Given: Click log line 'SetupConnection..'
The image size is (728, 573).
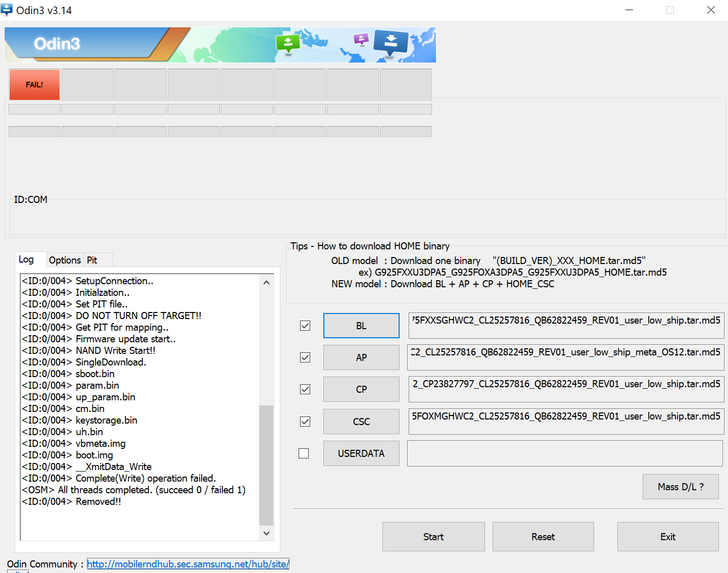Looking at the screenshot, I should (x=88, y=281).
